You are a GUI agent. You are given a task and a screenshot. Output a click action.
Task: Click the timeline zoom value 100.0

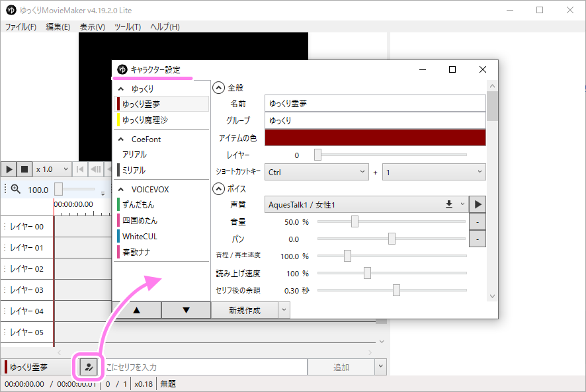point(38,190)
